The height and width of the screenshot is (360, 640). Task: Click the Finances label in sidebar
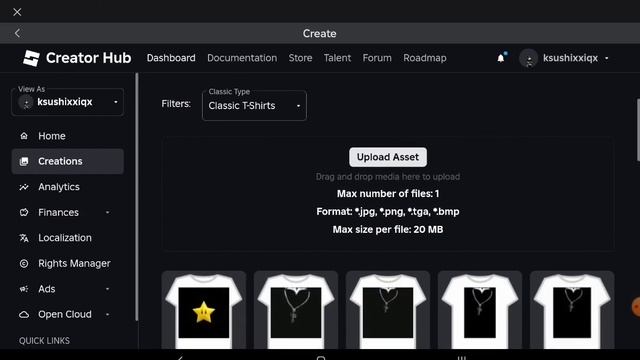coord(58,212)
